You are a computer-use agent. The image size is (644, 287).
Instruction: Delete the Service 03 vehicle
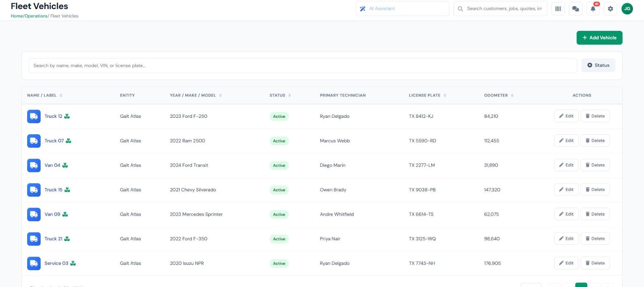coord(595,263)
